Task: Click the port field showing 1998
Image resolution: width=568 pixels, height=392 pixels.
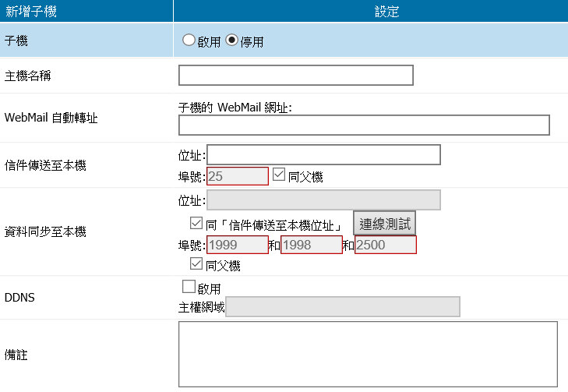Action: [311, 245]
